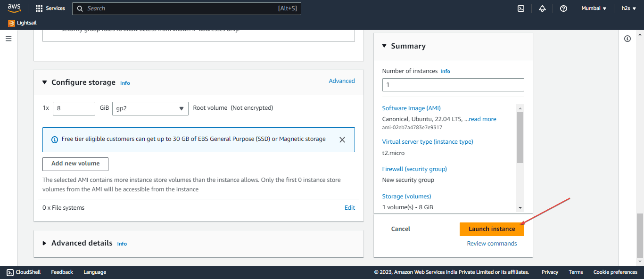Click the search magnifier icon
The image size is (644, 279).
(x=80, y=8)
